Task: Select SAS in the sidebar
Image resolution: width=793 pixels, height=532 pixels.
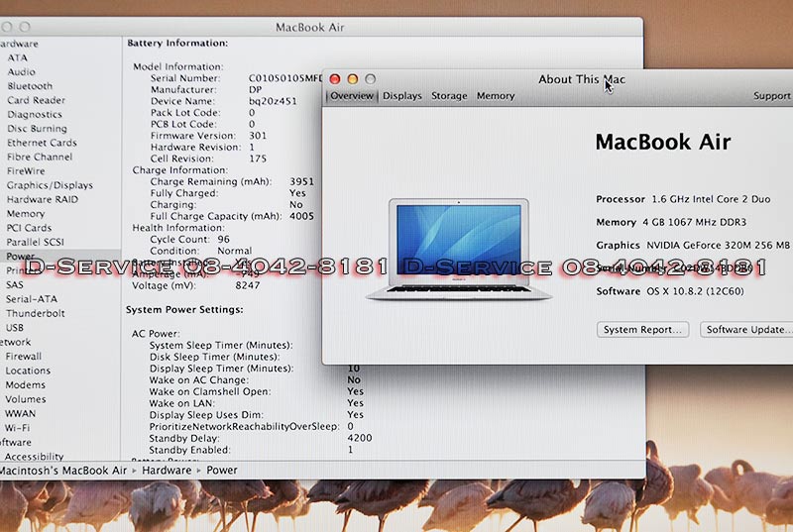Action: click(x=15, y=285)
